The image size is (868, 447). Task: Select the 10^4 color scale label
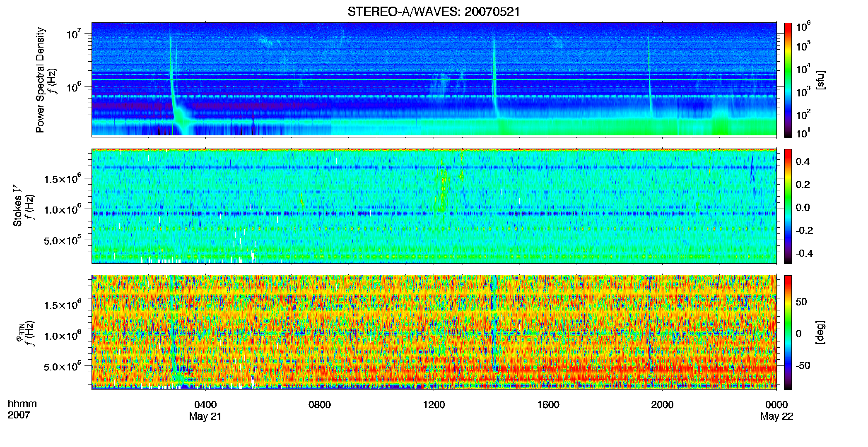[x=803, y=69]
